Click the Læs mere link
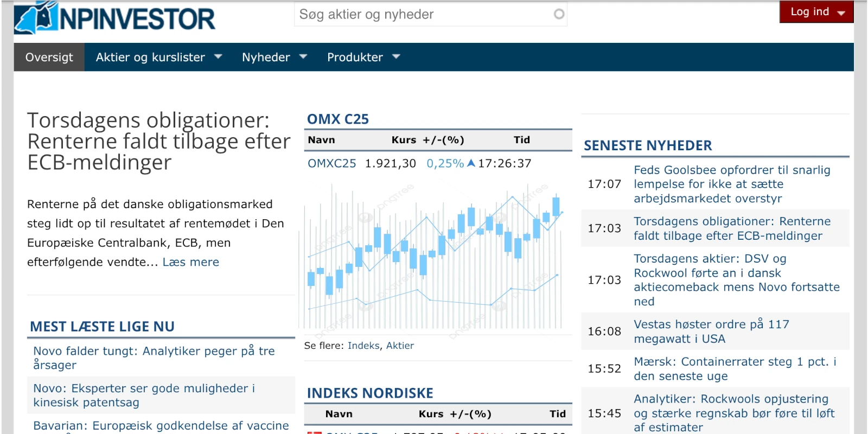 [190, 262]
